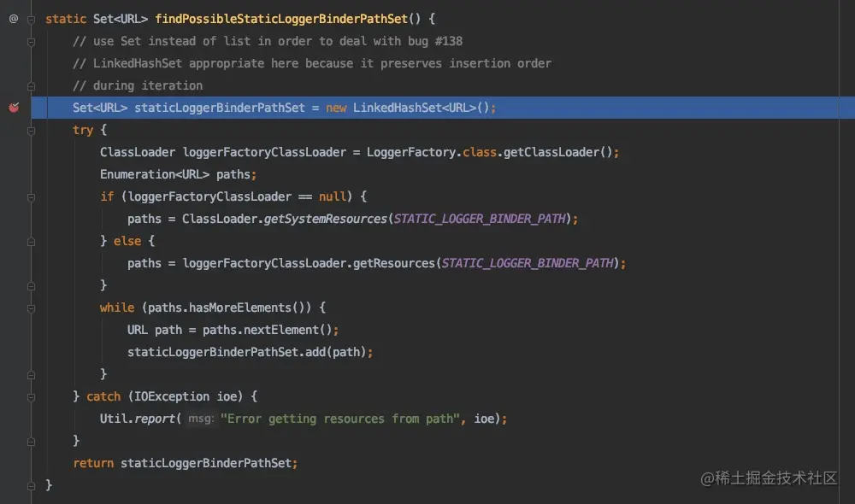Click the getSystemResources method call
The height and width of the screenshot is (504, 855).
(x=326, y=219)
